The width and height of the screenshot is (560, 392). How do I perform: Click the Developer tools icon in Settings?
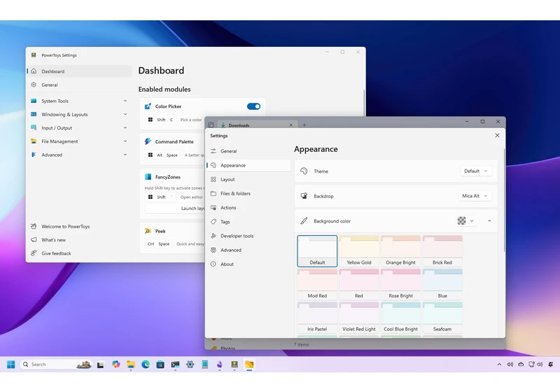(213, 236)
